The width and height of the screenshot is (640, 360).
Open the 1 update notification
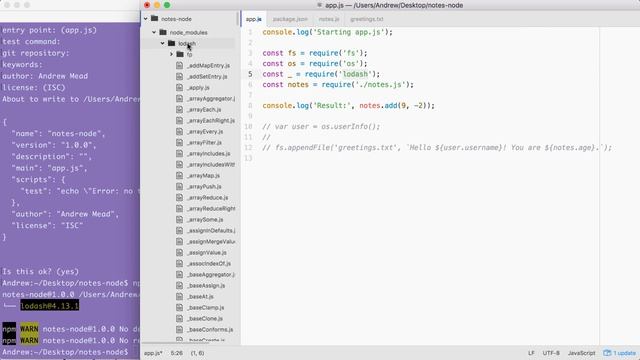620,353
